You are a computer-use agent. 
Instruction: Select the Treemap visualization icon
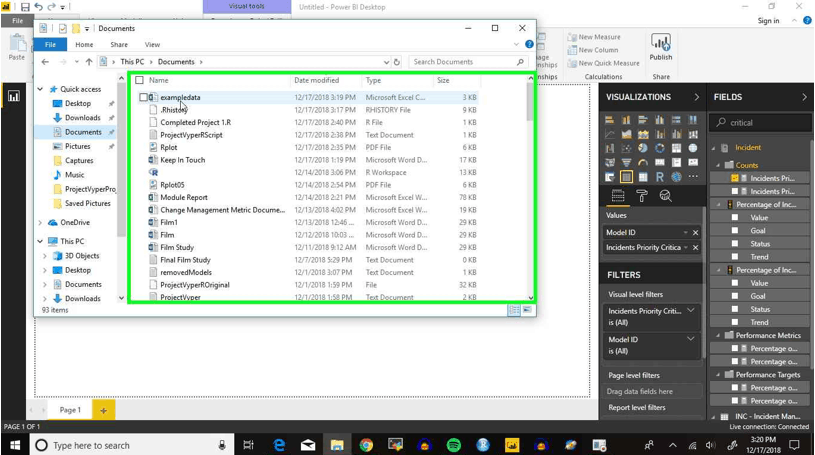[676, 148]
